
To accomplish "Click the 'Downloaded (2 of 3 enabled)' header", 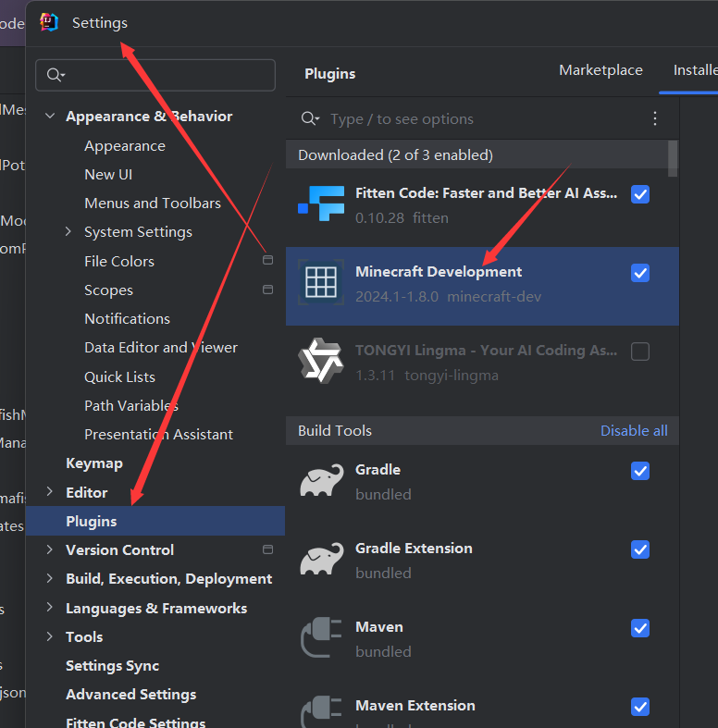I will [x=477, y=154].
